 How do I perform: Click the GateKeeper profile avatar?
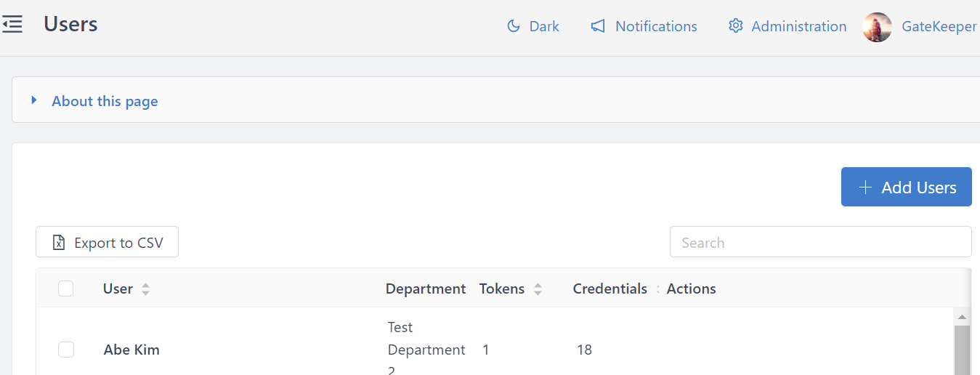click(x=877, y=27)
